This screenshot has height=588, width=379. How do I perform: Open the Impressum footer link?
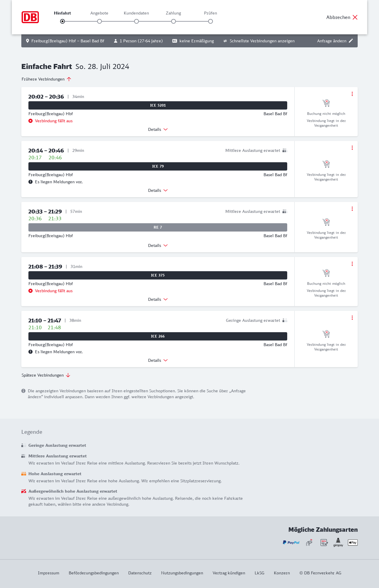click(x=49, y=573)
